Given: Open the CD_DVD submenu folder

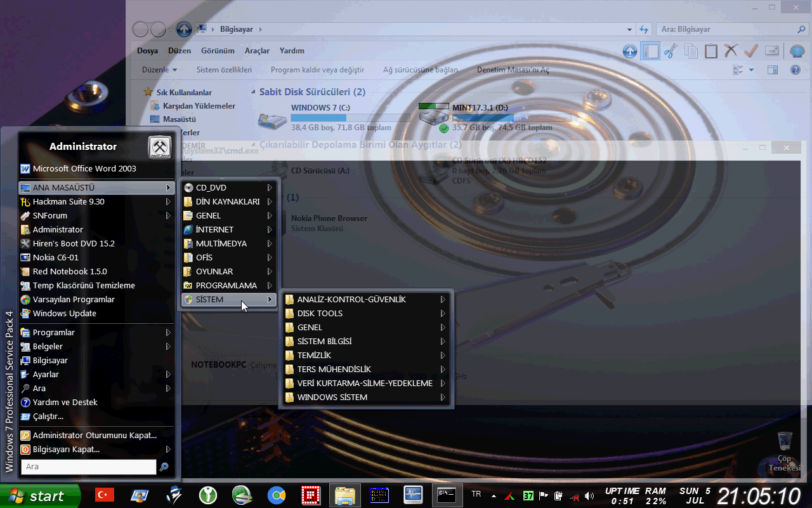Looking at the screenshot, I should pyautogui.click(x=228, y=188).
